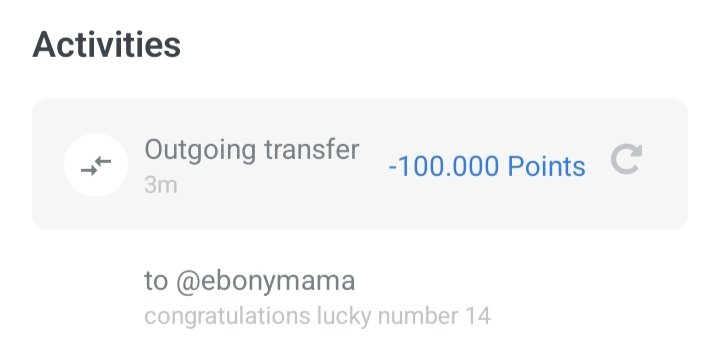Click the "Activities" section heading
This screenshot has width=720, height=362.
[107, 45]
